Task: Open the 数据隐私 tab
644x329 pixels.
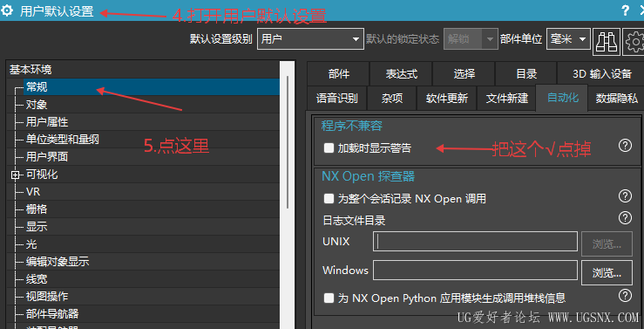Action: tap(616, 99)
